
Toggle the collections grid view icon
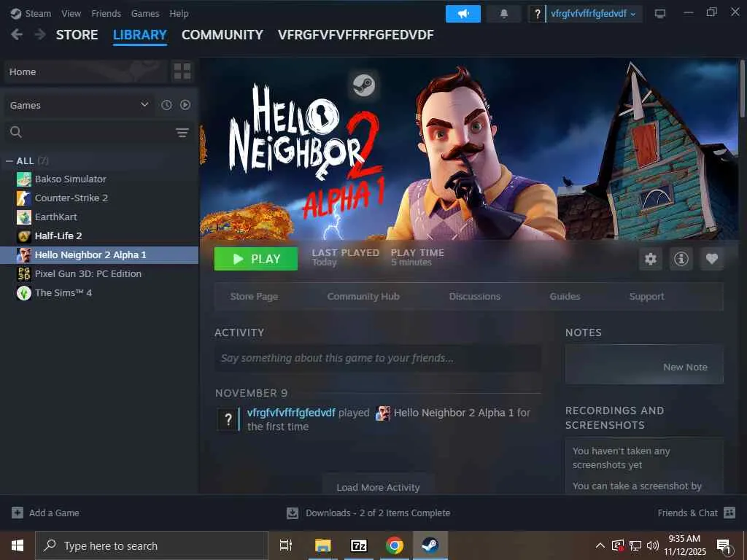pos(182,71)
